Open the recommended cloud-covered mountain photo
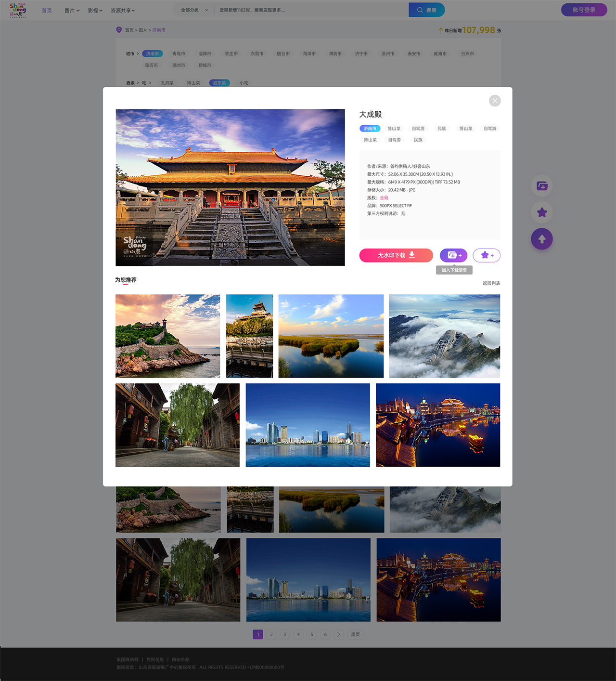 [445, 336]
